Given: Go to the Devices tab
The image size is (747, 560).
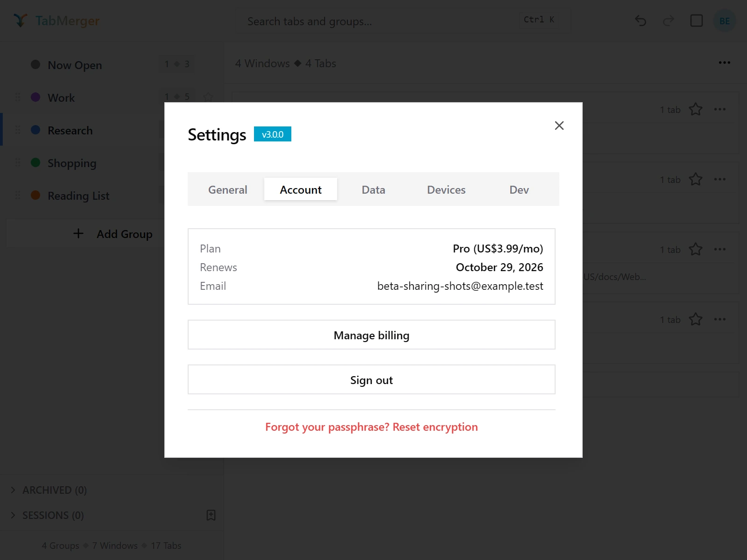Looking at the screenshot, I should [446, 189].
